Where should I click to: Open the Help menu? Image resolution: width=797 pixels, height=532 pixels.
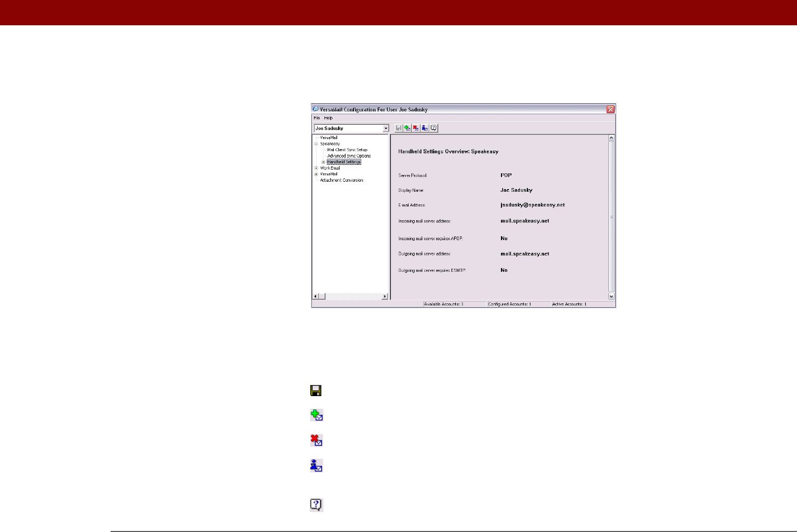pos(328,118)
